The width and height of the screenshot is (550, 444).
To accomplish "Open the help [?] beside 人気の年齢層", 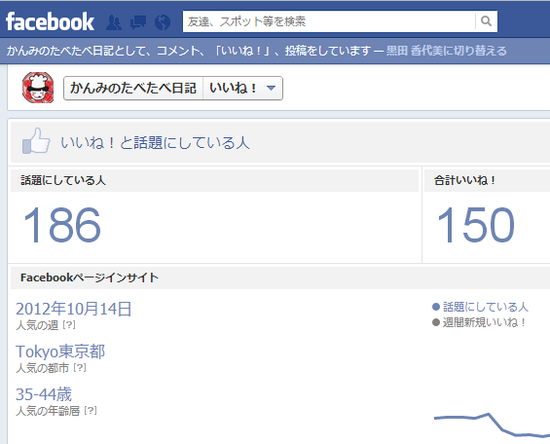I will point(90,410).
